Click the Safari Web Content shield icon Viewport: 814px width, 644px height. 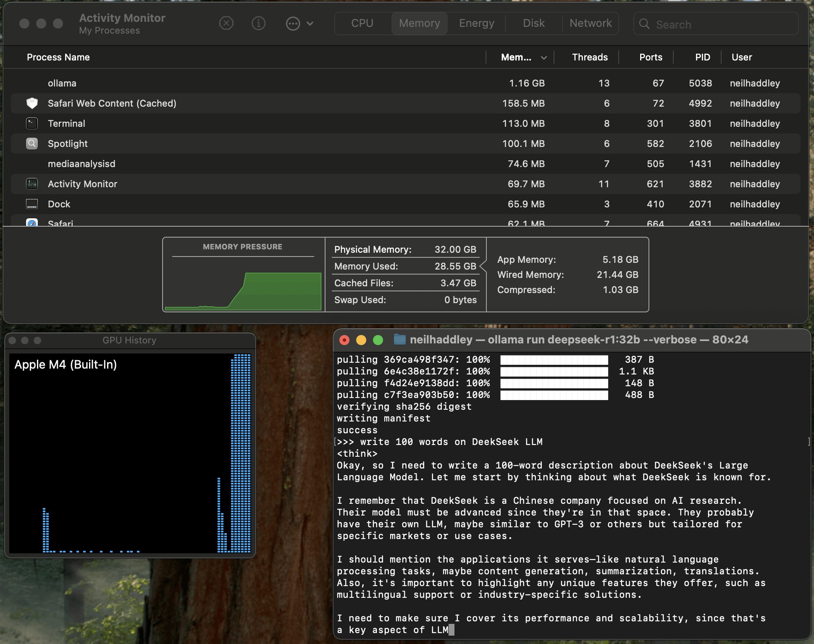tap(32, 103)
